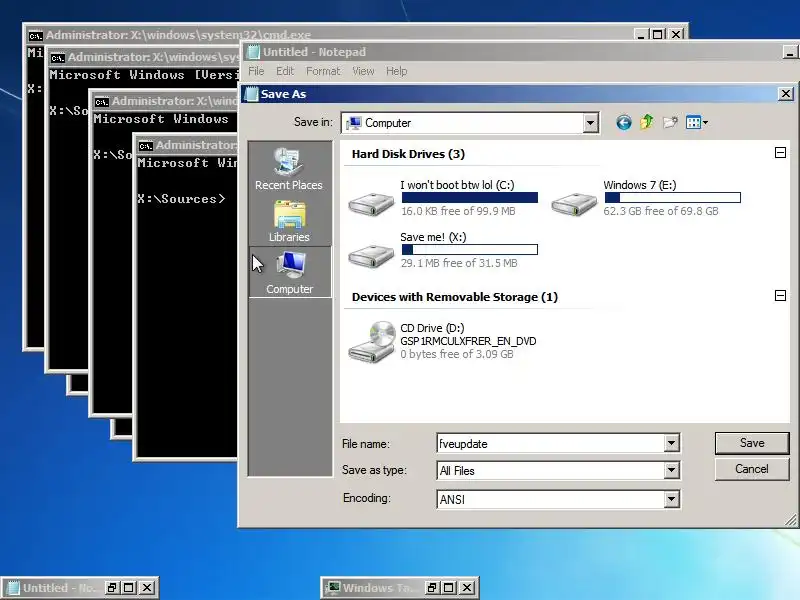Open Notepad View menu
The image size is (800, 600).
coord(363,71)
